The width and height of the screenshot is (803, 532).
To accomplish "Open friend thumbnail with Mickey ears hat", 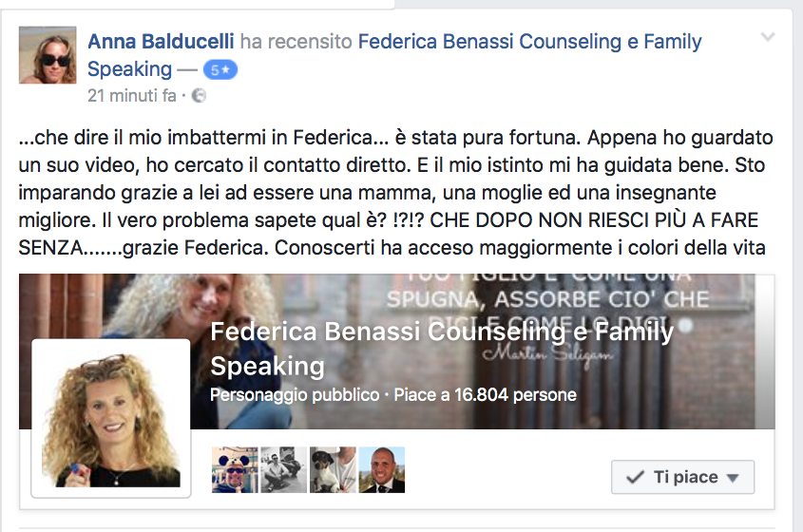I will [235, 469].
